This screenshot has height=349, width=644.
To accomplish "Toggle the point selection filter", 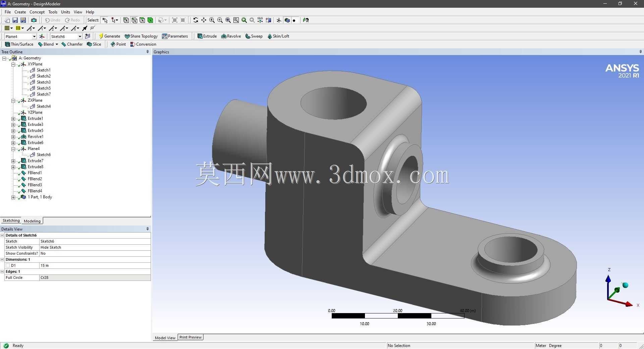I will (126, 20).
